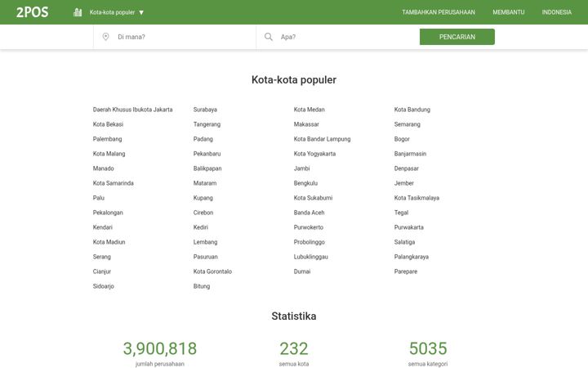588x368 pixels.
Task: Open the Mataram link
Action: (x=205, y=183)
